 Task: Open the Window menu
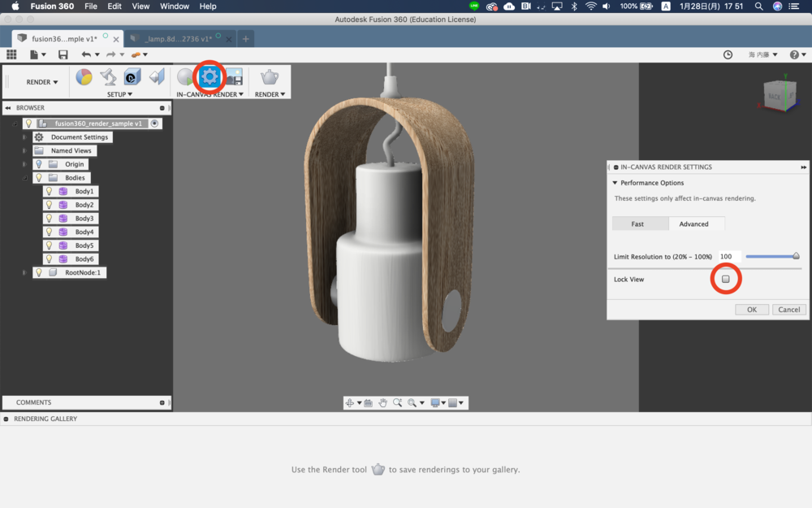click(x=175, y=7)
